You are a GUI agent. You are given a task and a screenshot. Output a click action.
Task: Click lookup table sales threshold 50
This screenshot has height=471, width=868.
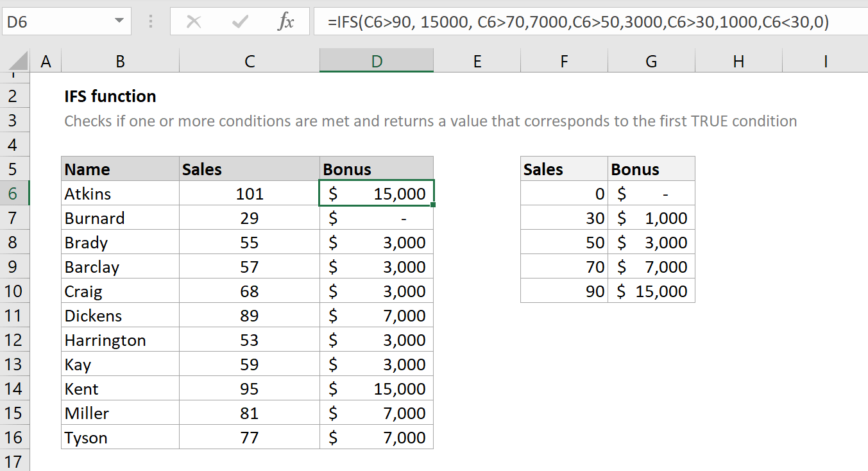pyautogui.click(x=564, y=243)
